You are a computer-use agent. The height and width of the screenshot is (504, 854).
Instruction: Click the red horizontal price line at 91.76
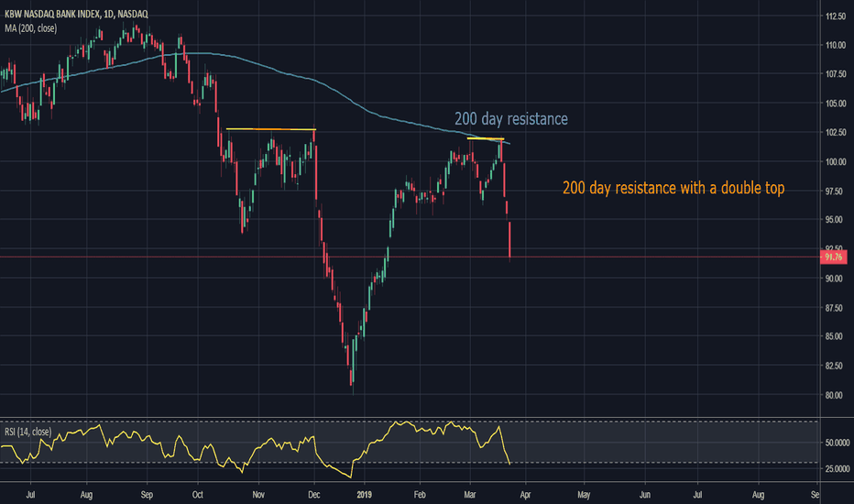tap(410, 257)
